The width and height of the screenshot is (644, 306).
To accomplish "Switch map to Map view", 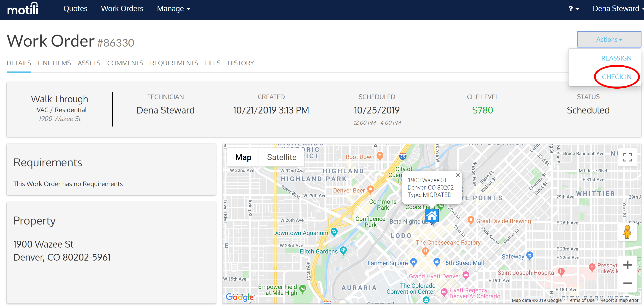I will (x=243, y=157).
